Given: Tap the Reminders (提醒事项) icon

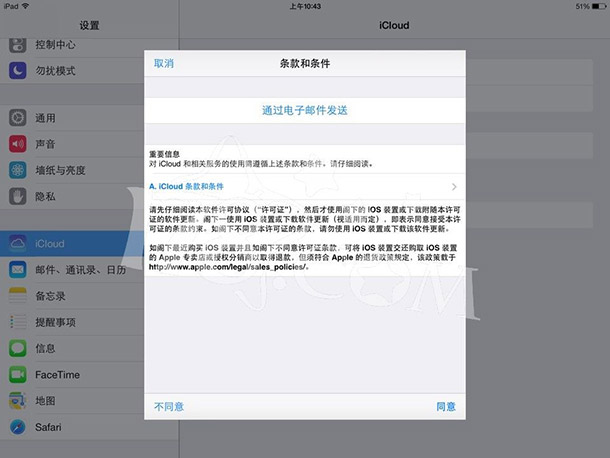Looking at the screenshot, I should (x=18, y=322).
